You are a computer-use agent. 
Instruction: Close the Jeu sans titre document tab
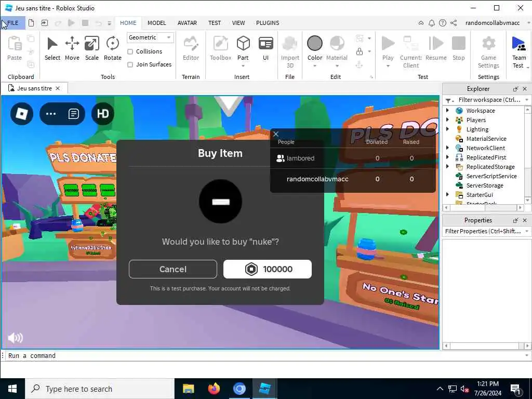58,88
